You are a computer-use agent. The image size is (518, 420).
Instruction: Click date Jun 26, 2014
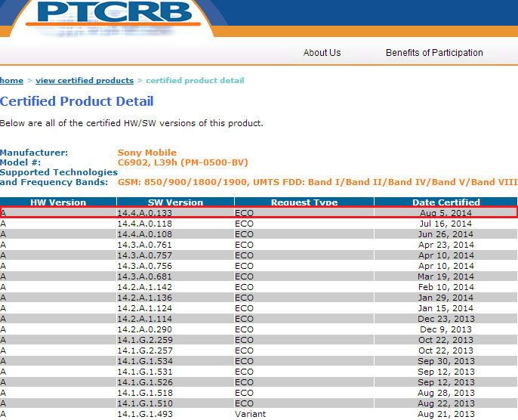click(446, 234)
